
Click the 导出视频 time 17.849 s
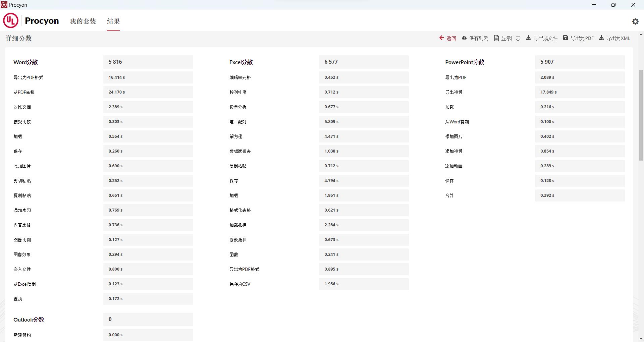coord(580,92)
